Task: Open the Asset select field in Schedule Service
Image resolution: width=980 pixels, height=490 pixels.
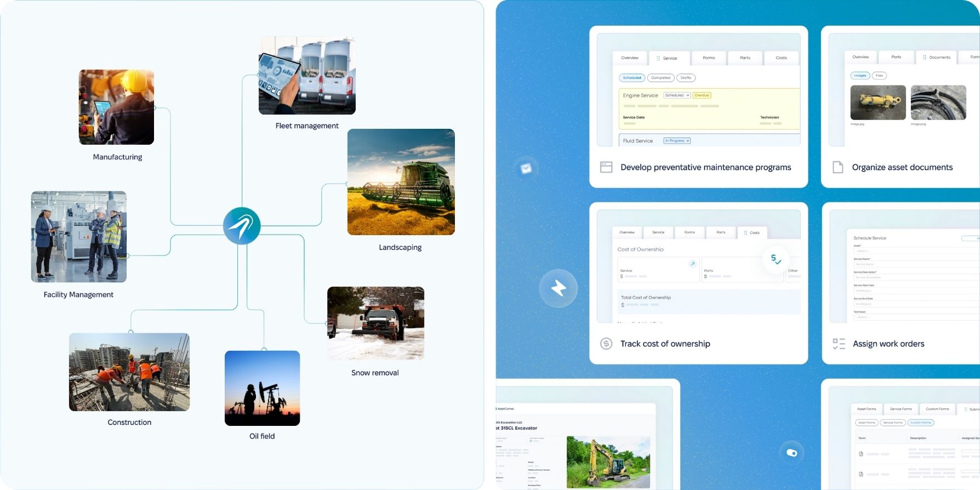Action: (916, 251)
